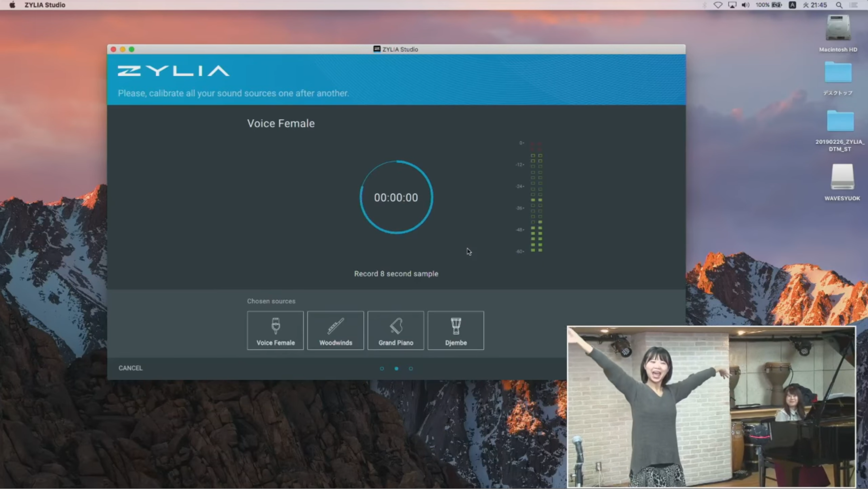Image resolution: width=868 pixels, height=489 pixels.
Task: Cancel the calibration process
Action: pyautogui.click(x=130, y=368)
